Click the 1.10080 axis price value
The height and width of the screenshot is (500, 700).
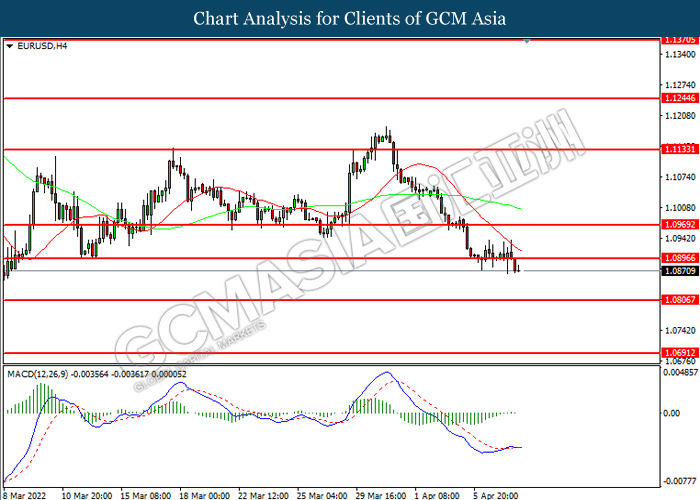click(x=680, y=208)
